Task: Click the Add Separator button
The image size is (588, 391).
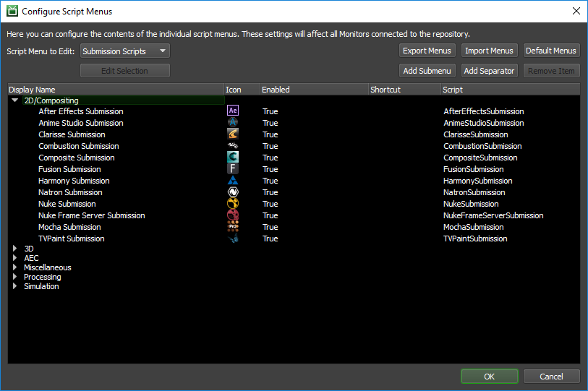Action: pos(490,71)
